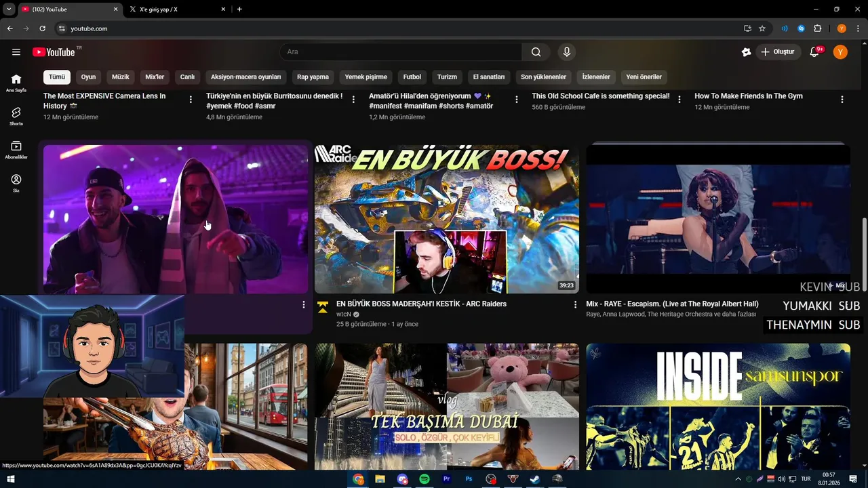This screenshot has height=488, width=868.
Task: Select the Rap yapma filter chip
Action: click(x=313, y=77)
